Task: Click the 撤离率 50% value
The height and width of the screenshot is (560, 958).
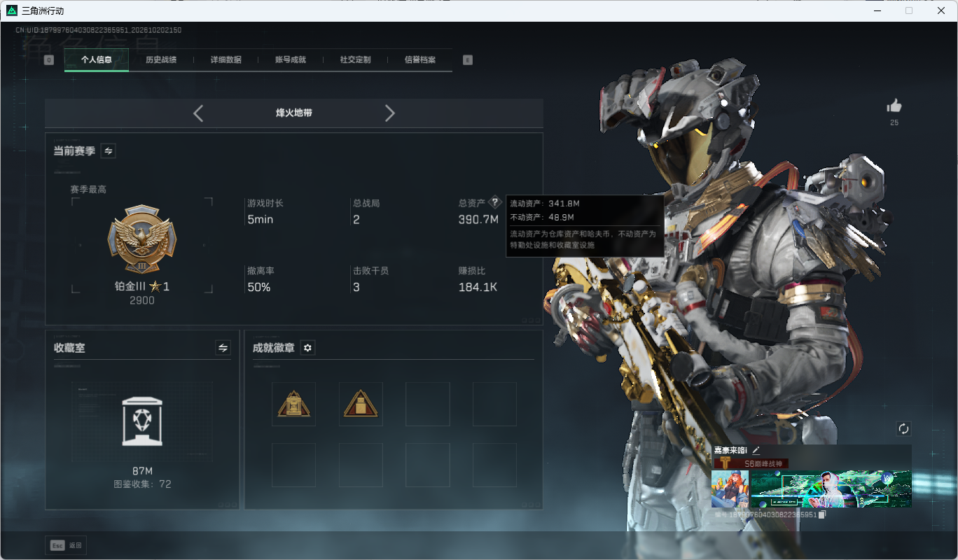Action: [x=259, y=287]
